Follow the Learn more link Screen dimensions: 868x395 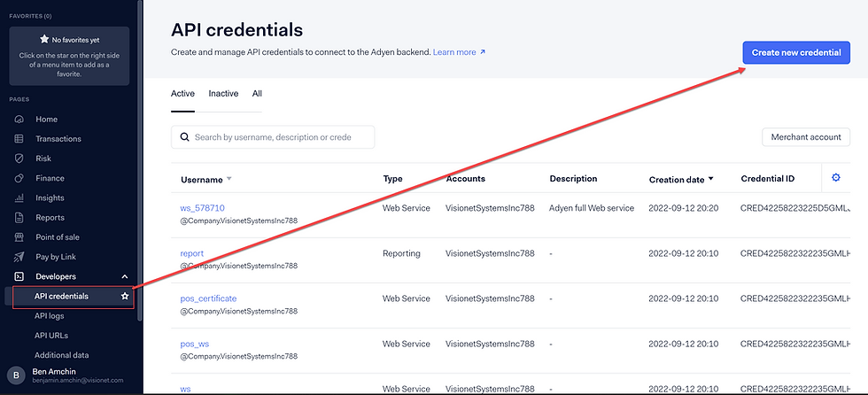[453, 52]
